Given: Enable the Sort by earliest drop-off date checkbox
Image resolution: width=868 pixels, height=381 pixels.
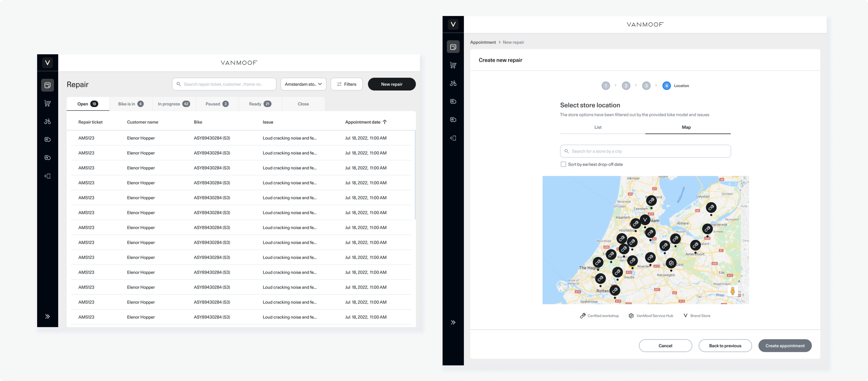Looking at the screenshot, I should click(563, 164).
